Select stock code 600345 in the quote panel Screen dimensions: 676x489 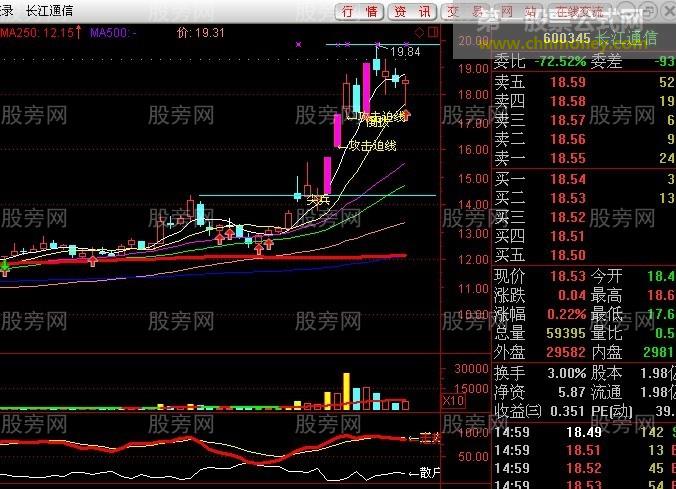[x=567, y=39]
